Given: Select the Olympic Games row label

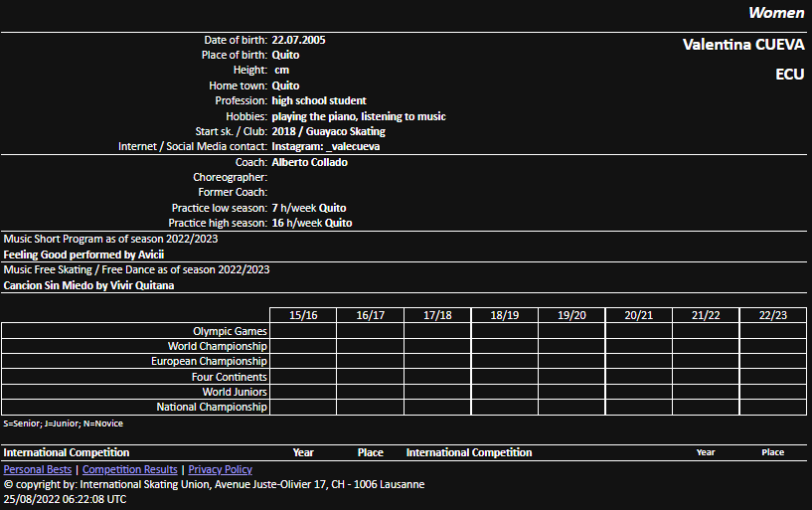Looking at the screenshot, I should point(230,331).
